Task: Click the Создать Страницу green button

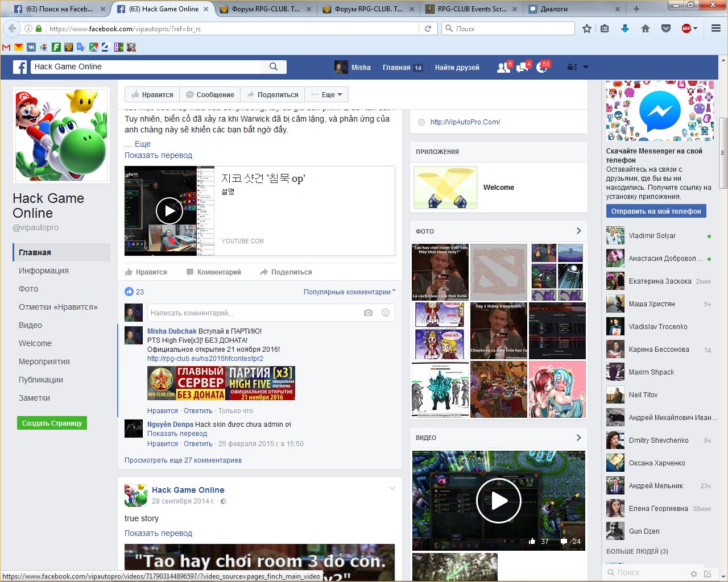Action: [52, 423]
